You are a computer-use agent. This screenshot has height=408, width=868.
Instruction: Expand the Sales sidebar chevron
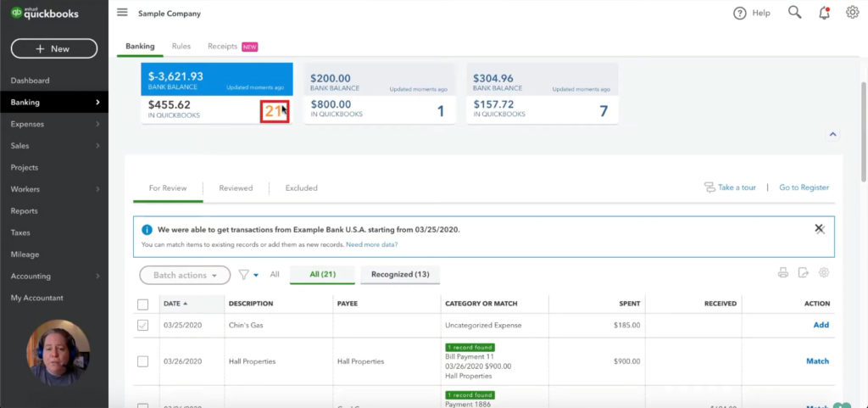(x=98, y=146)
